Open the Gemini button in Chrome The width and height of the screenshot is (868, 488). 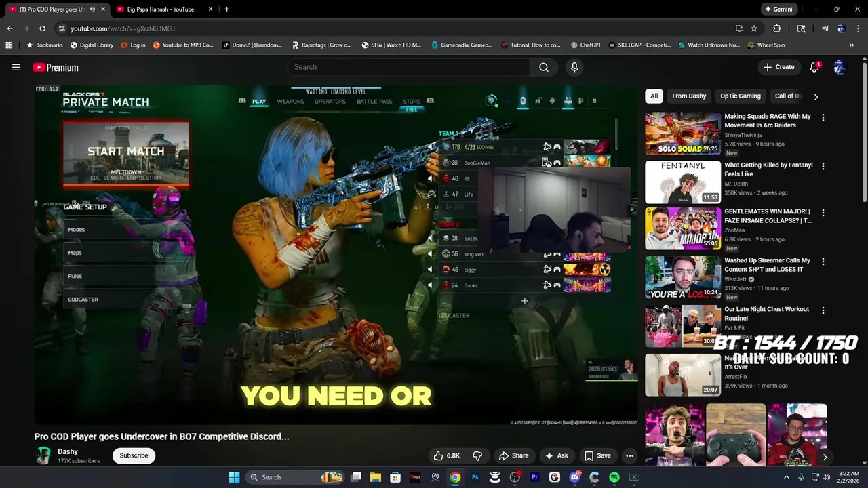coord(778,9)
